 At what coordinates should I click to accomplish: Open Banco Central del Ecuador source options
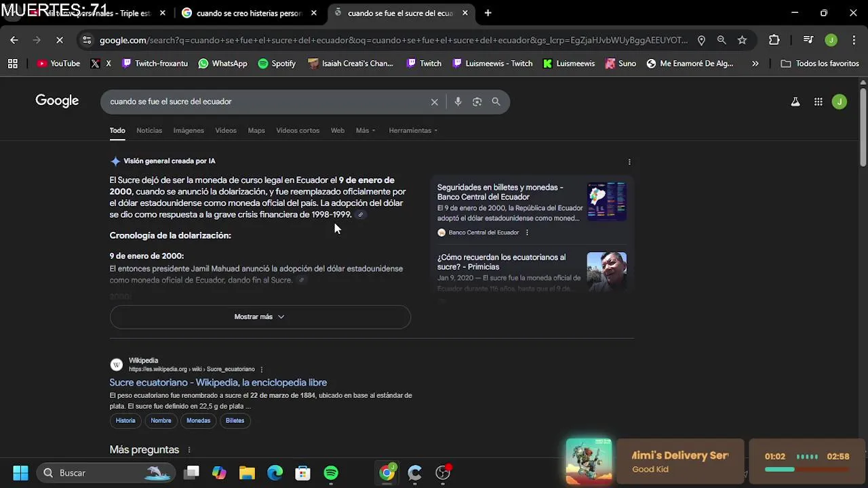click(x=527, y=232)
